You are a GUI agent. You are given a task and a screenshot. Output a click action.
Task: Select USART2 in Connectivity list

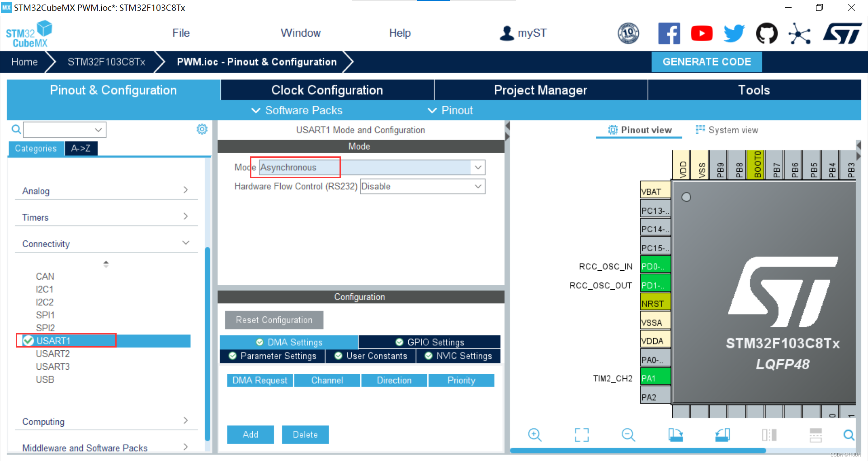click(x=53, y=353)
